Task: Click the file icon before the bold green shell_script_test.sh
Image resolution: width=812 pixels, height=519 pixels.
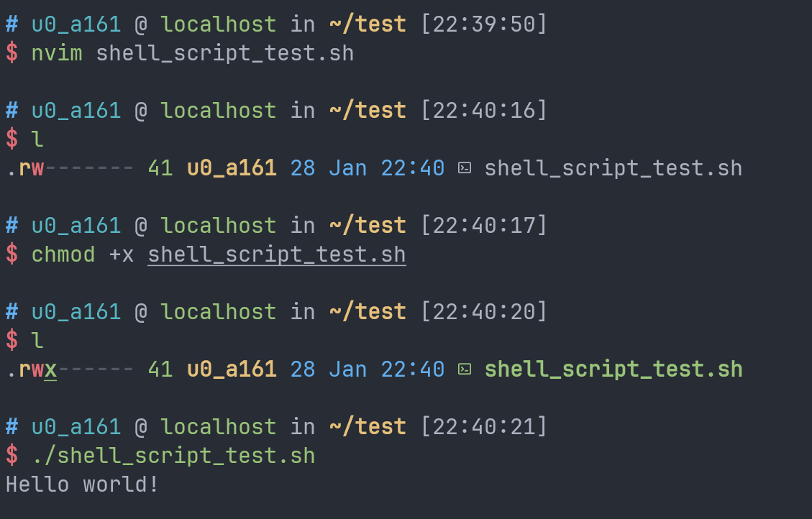Action: click(x=465, y=369)
